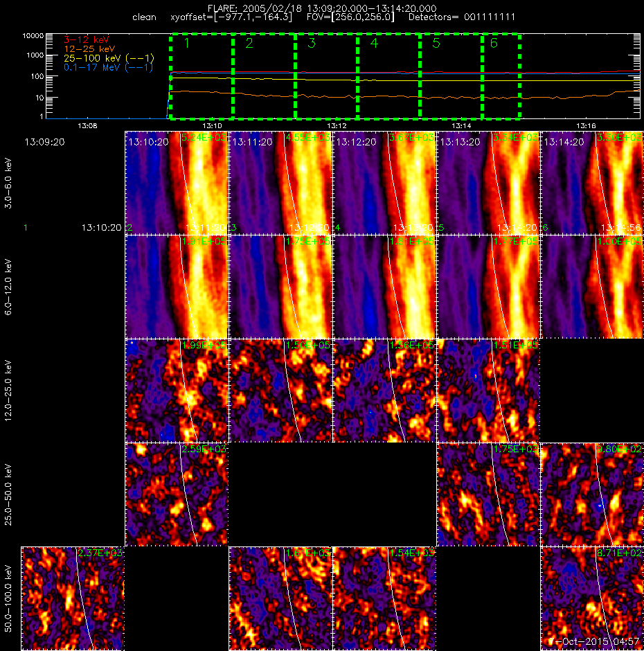
Task: Open the 50.0-100.0 keV image labeled 8.71E+02
Action: (592, 598)
